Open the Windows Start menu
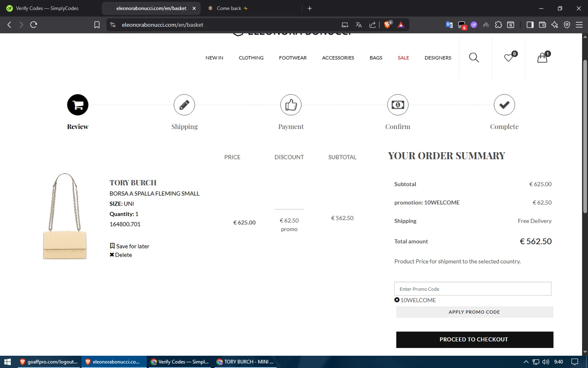 (7, 362)
